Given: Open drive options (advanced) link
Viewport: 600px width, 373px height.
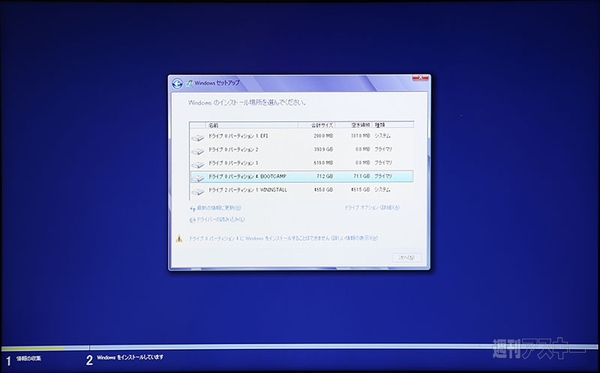Looking at the screenshot, I should (x=372, y=208).
